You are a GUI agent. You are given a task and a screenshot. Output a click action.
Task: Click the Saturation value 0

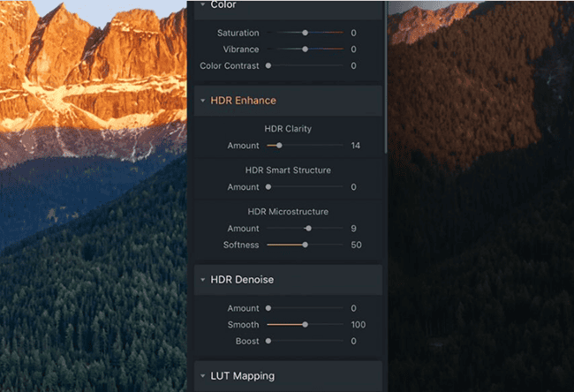point(353,33)
